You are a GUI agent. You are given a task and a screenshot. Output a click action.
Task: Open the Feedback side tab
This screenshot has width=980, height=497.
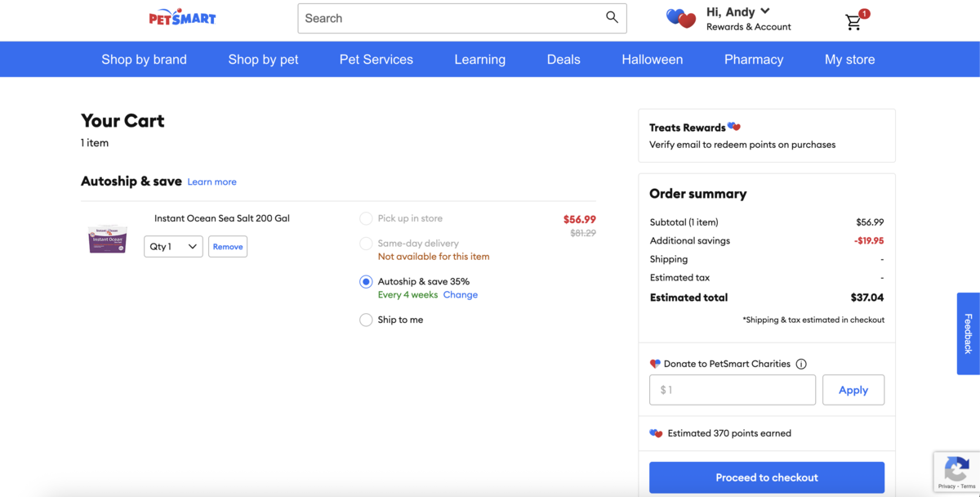[968, 334]
